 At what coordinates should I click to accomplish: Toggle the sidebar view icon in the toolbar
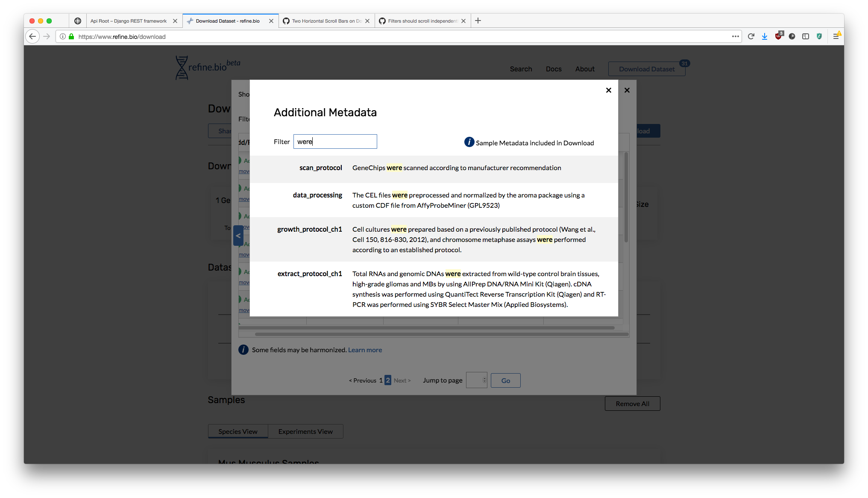pyautogui.click(x=806, y=36)
